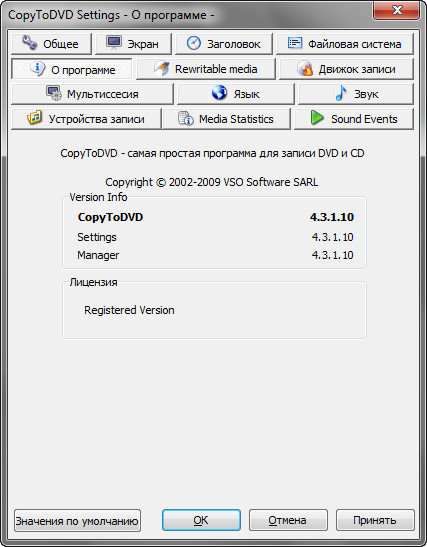Image resolution: width=427 pixels, height=547 pixels.
Task: Click the globe icon for Язык
Action: click(x=219, y=93)
